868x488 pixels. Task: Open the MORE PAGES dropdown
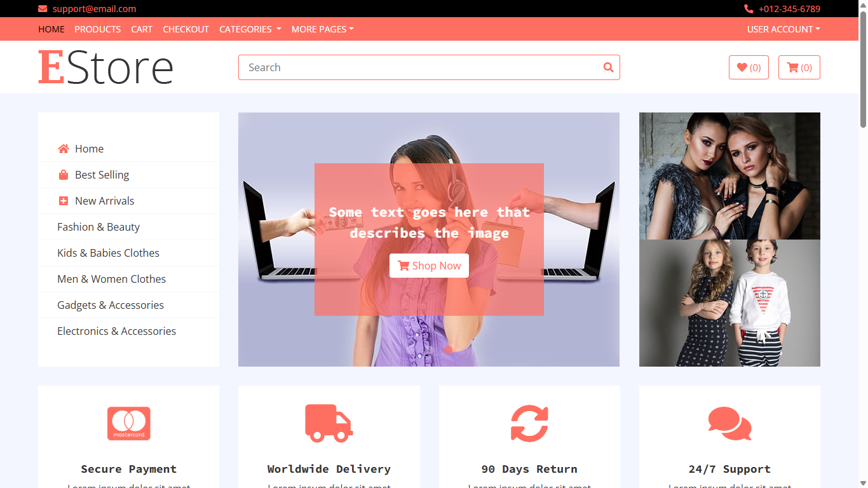[322, 29]
